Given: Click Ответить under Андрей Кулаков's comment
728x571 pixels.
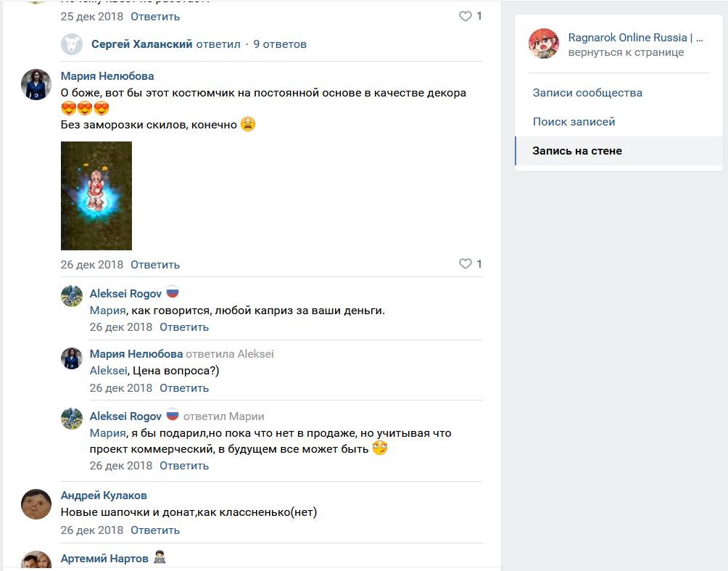Looking at the screenshot, I should tap(155, 530).
